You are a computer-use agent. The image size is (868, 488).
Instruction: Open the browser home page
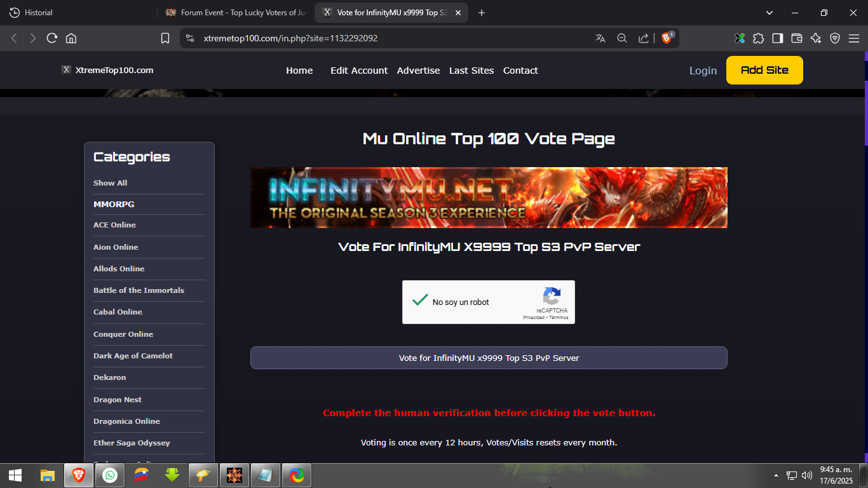[x=71, y=38]
